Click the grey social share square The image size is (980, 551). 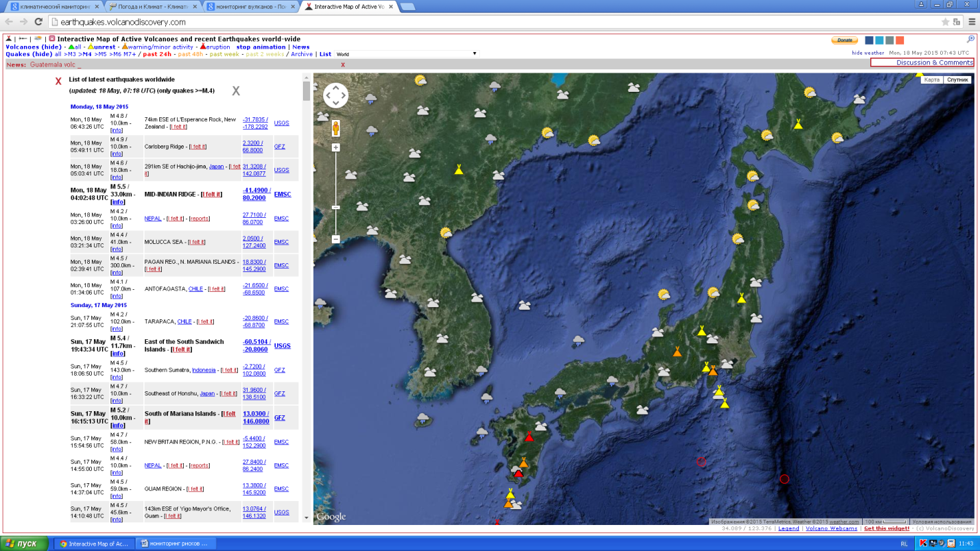click(889, 40)
